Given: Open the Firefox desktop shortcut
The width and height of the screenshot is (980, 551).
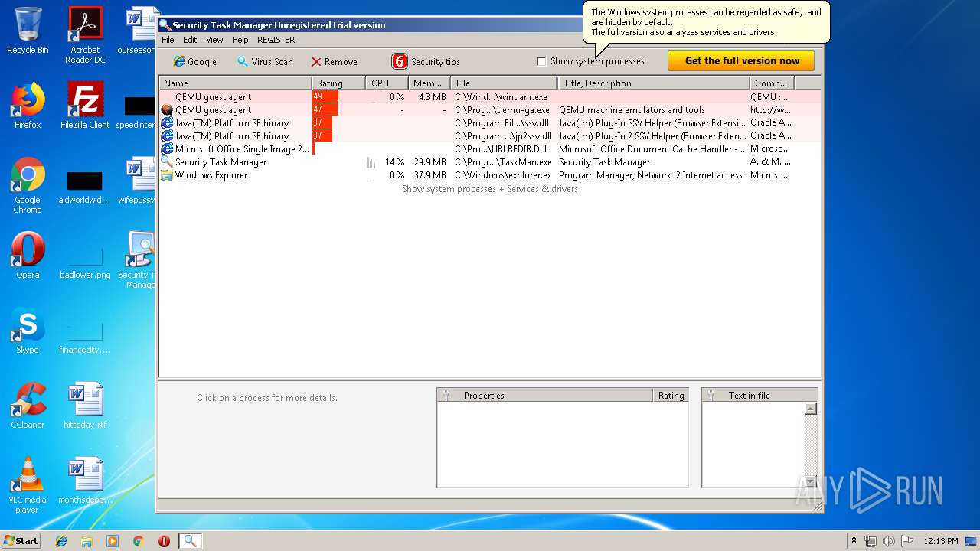Looking at the screenshot, I should pyautogui.click(x=28, y=105).
